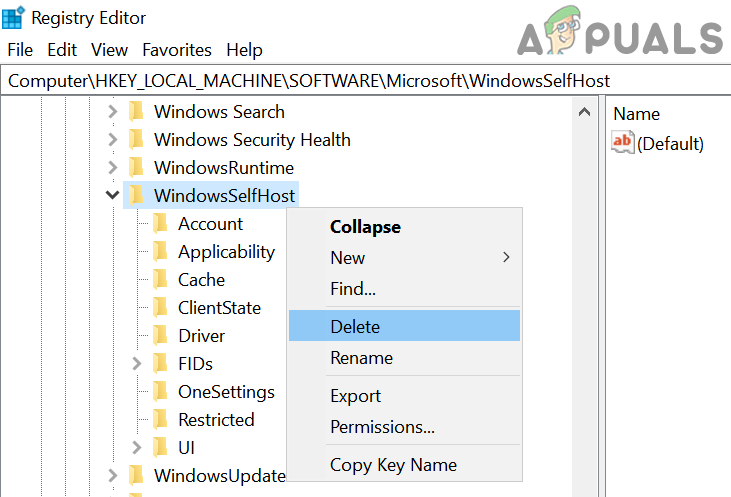Choose Export in the context menu

[404, 395]
